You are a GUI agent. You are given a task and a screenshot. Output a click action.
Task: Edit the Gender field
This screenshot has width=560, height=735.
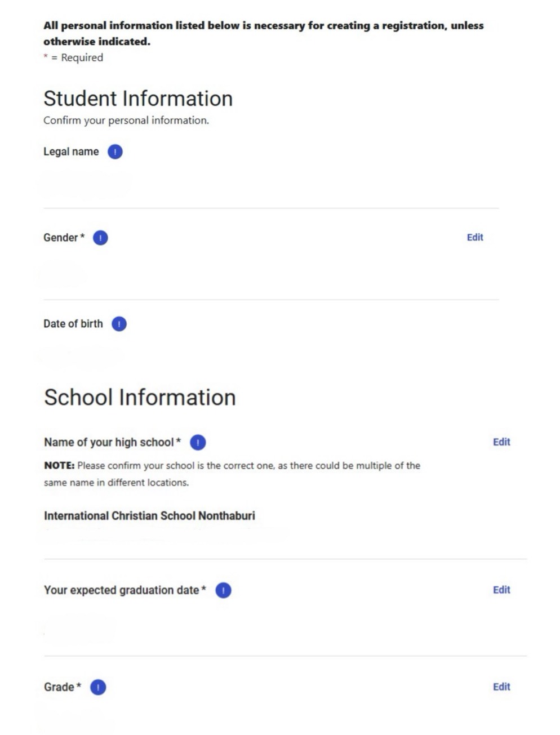474,238
